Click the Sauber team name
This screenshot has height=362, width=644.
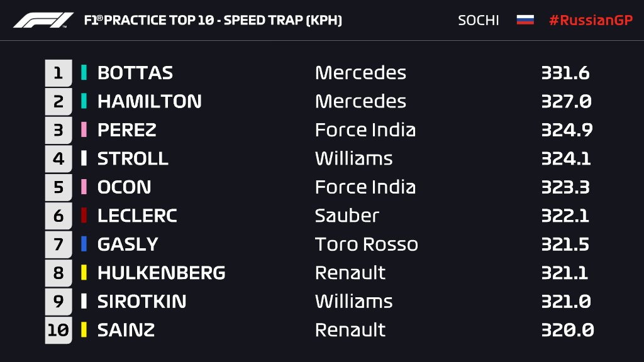(x=347, y=216)
